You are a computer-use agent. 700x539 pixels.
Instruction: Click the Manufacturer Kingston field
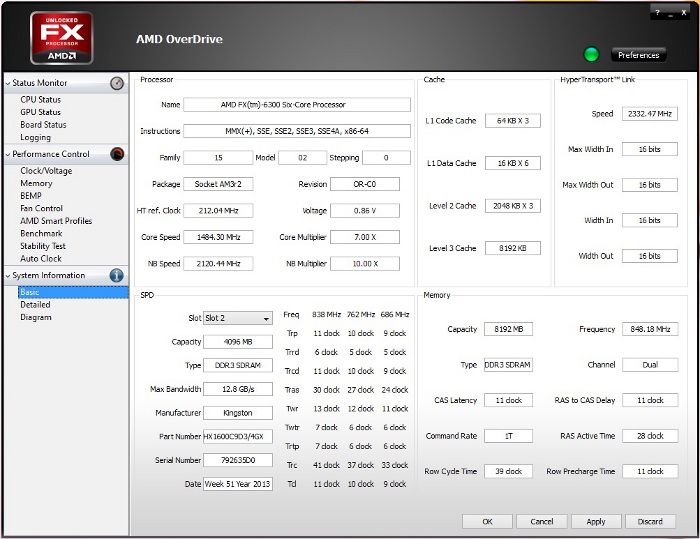coord(238,413)
